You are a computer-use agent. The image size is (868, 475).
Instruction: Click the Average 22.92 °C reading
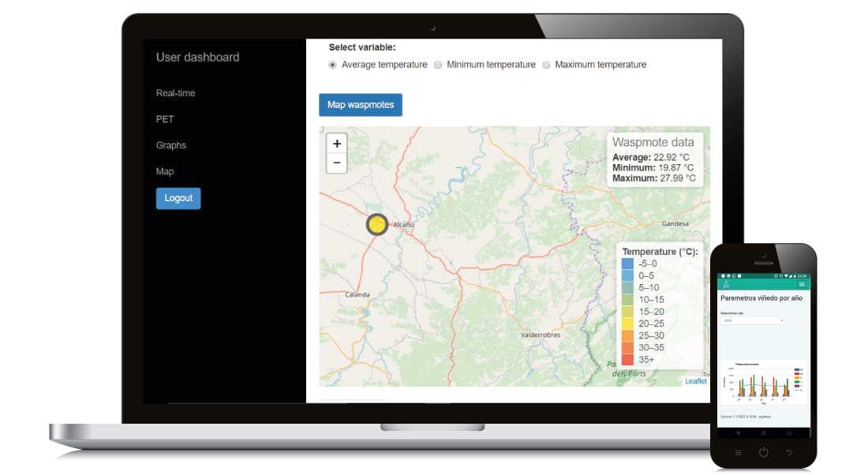650,157
